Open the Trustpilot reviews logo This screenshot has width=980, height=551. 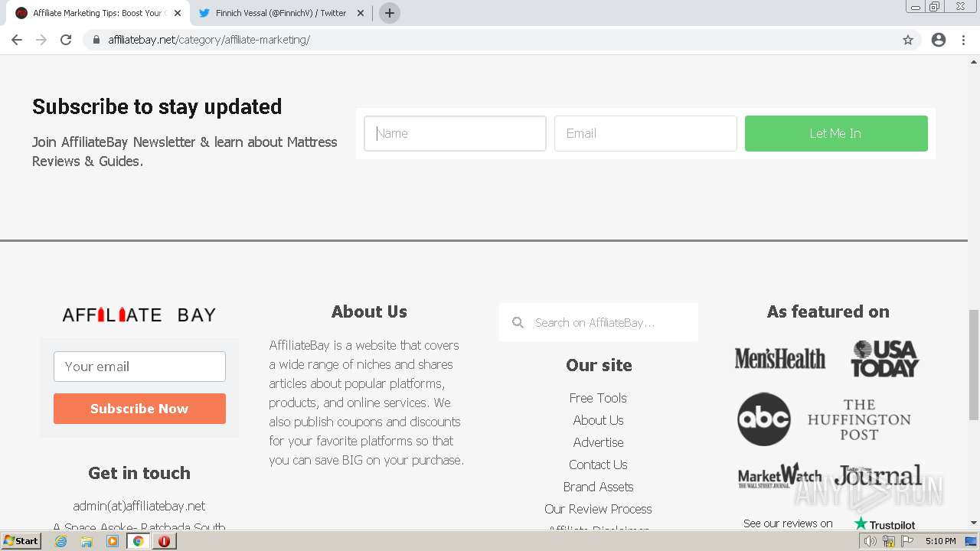884,524
